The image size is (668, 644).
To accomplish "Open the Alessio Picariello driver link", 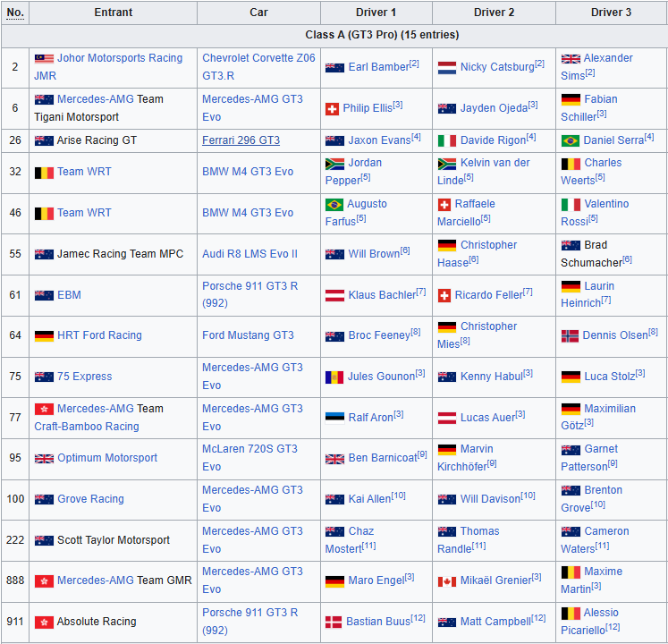I will [x=589, y=621].
